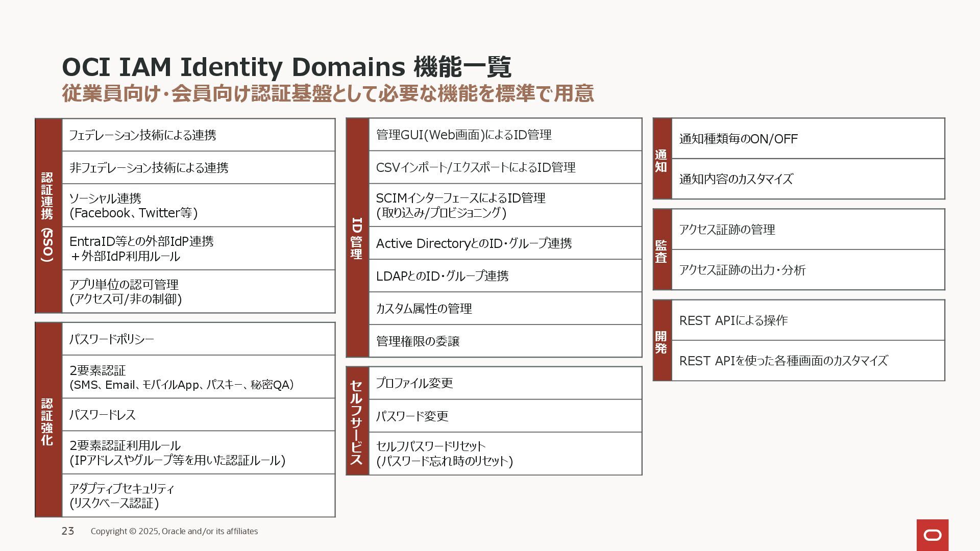This screenshot has width=980, height=551.
Task: Click the 認証連携 (SSO) category header
Action: pyautogui.click(x=48, y=216)
